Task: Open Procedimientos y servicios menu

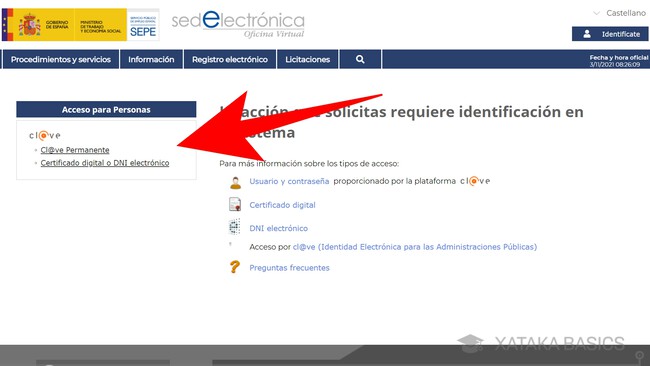Action: [x=61, y=59]
